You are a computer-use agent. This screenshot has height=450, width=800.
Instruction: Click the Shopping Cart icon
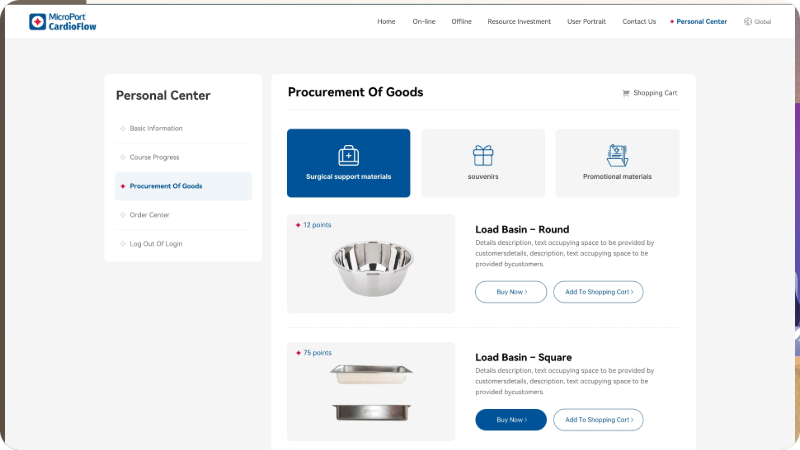626,93
